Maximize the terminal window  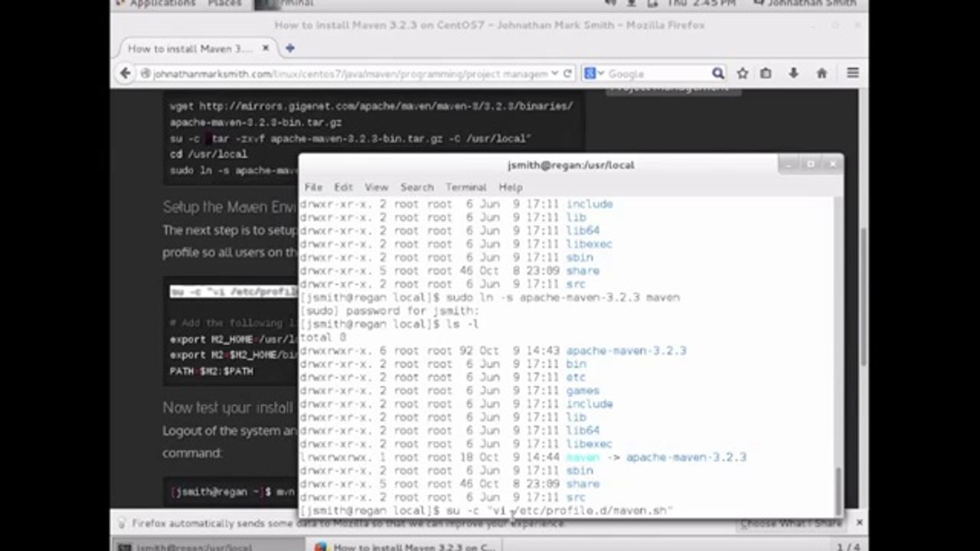pos(811,164)
